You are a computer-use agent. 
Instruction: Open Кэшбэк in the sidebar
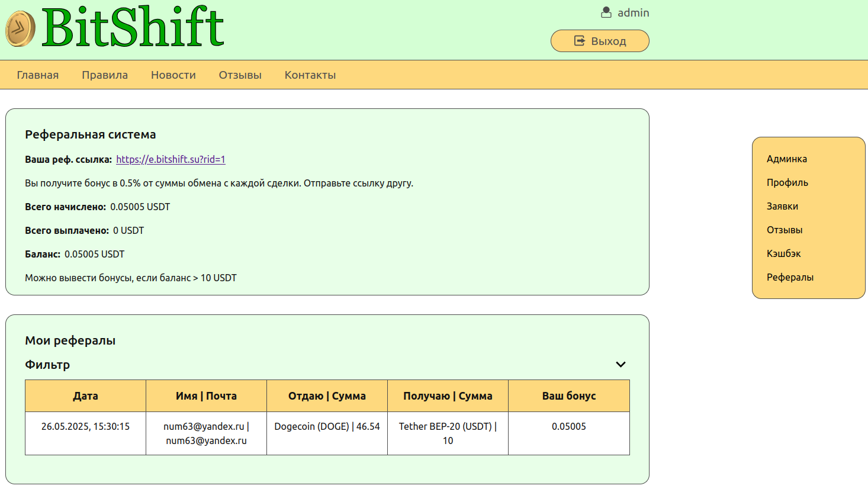[783, 253]
